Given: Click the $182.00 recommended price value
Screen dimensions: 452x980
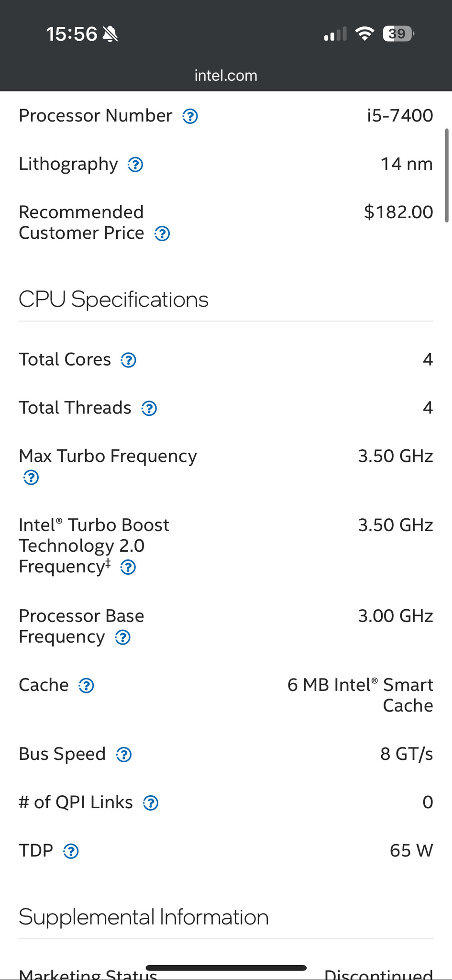Looking at the screenshot, I should tap(398, 212).
